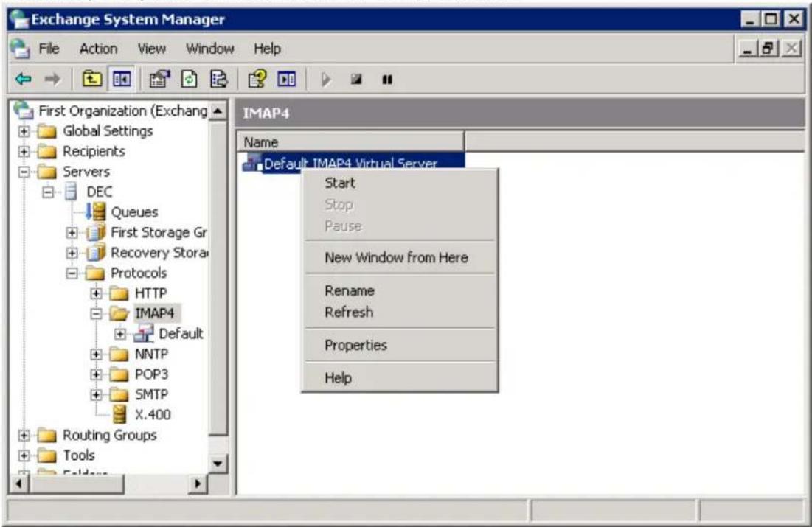Select the POP3 tree item
Image resolution: width=812 pixels, height=527 pixels.
151,374
